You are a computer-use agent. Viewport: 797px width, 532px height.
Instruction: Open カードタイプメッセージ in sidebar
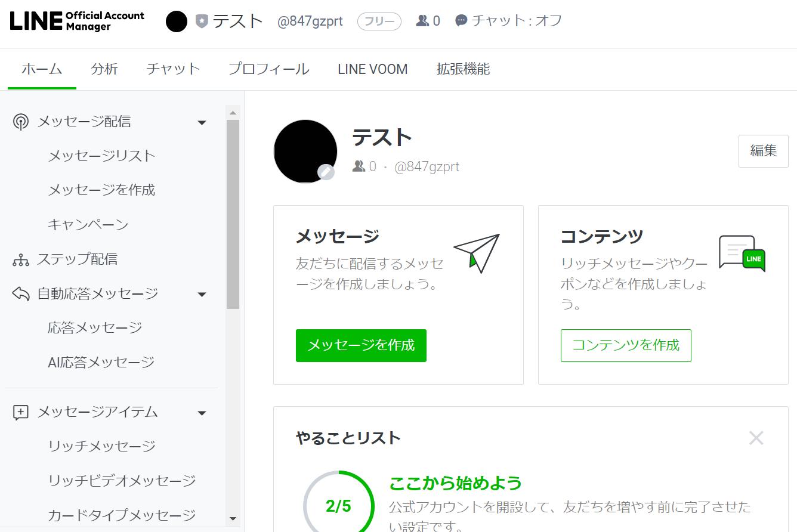pyautogui.click(x=122, y=515)
